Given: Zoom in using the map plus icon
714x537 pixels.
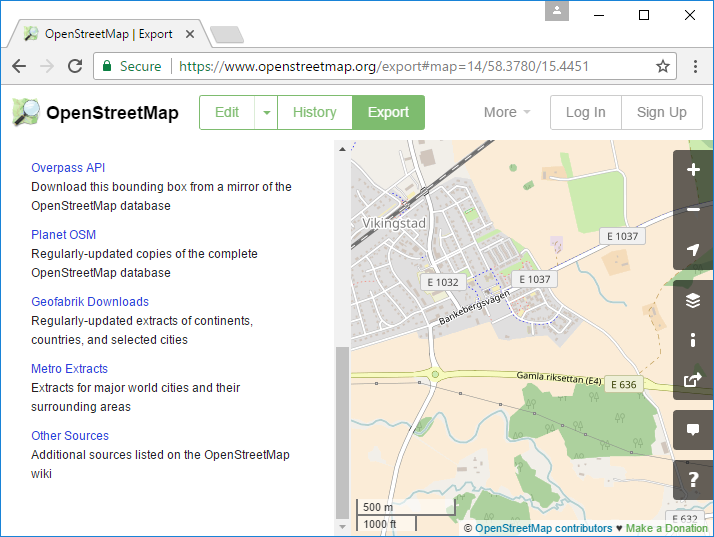Looking at the screenshot, I should 693,170.
